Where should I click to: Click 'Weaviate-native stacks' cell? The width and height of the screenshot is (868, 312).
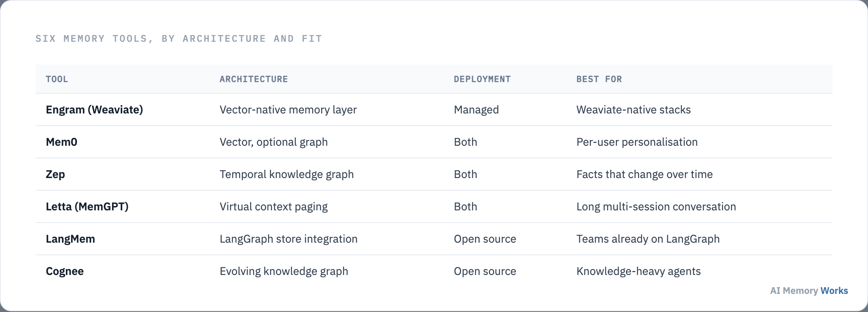pyautogui.click(x=634, y=110)
